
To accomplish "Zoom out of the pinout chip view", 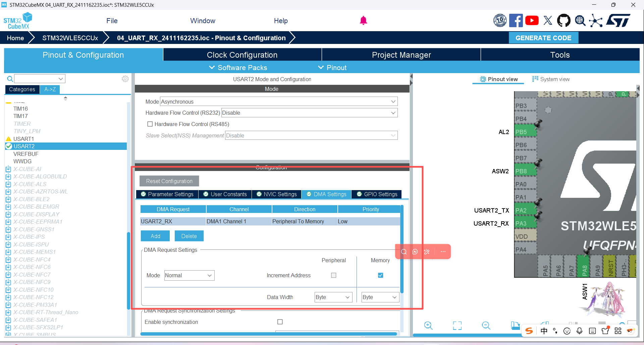I will tap(486, 326).
